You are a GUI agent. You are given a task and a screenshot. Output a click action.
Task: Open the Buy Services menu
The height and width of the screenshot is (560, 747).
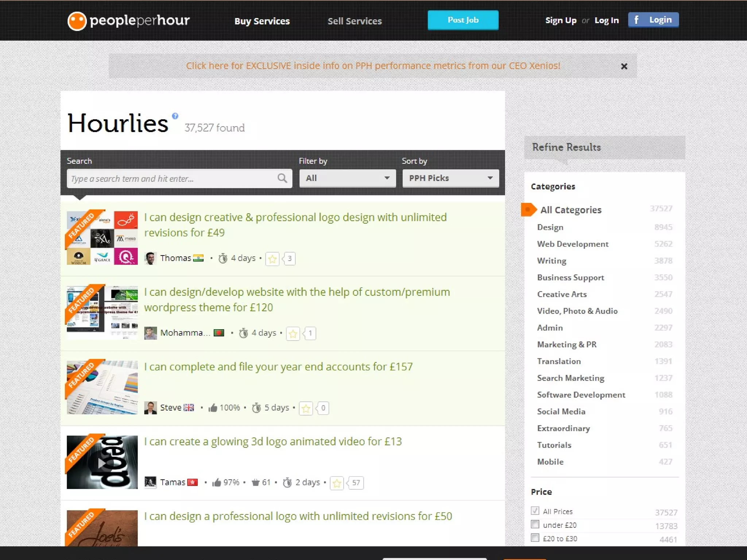262,21
